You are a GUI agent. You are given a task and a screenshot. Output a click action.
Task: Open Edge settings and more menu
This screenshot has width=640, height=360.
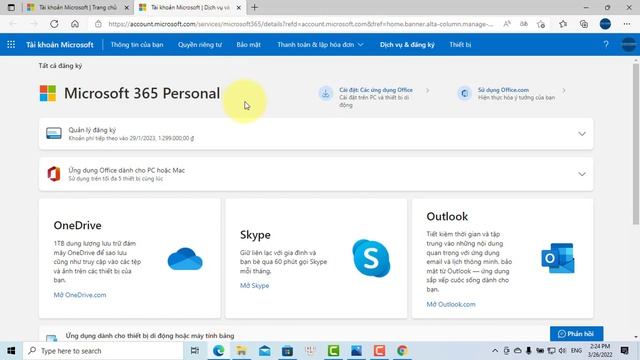627,24
